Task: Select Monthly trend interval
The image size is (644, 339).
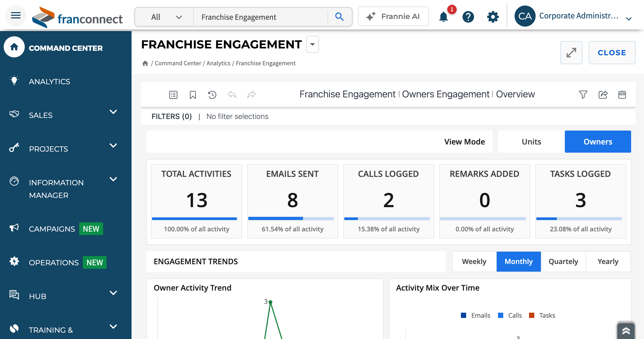Action: click(x=519, y=262)
